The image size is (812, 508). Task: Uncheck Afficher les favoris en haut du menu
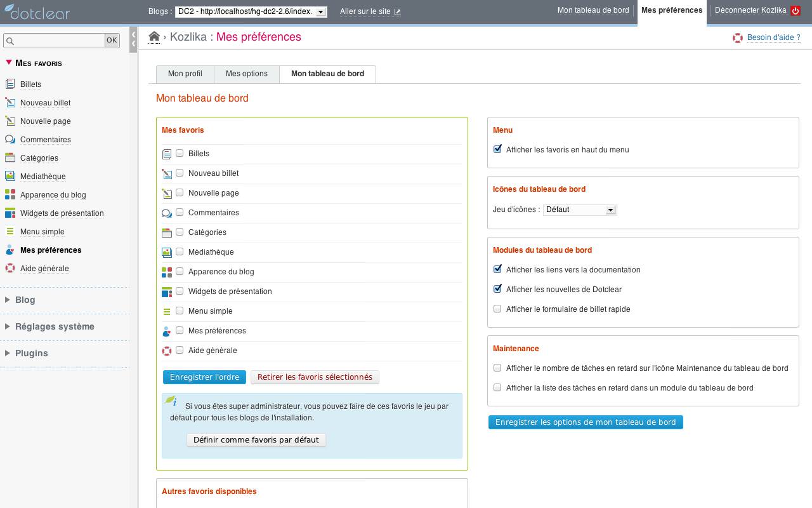(497, 149)
